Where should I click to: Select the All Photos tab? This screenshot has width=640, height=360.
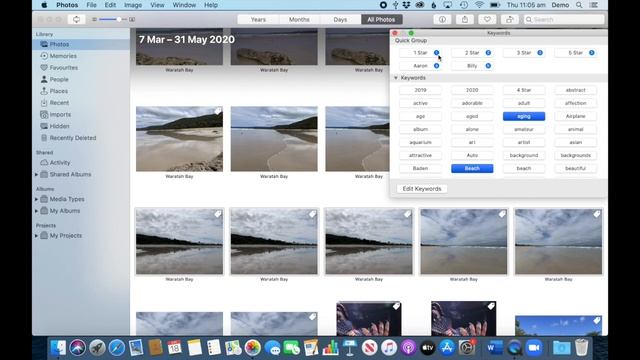click(x=381, y=19)
